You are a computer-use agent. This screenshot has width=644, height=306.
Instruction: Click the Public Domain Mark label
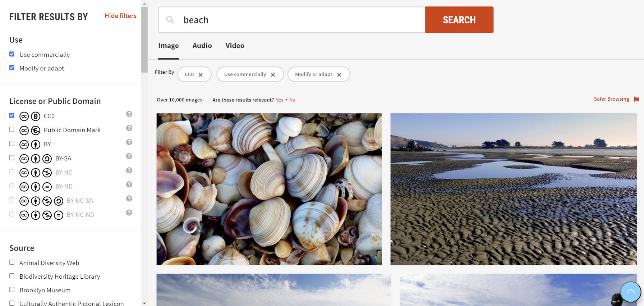72,130
